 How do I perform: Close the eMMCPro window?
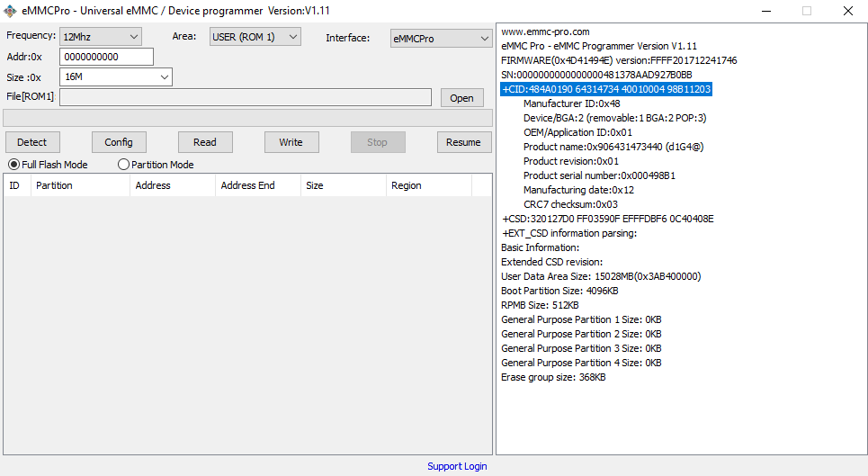point(847,11)
